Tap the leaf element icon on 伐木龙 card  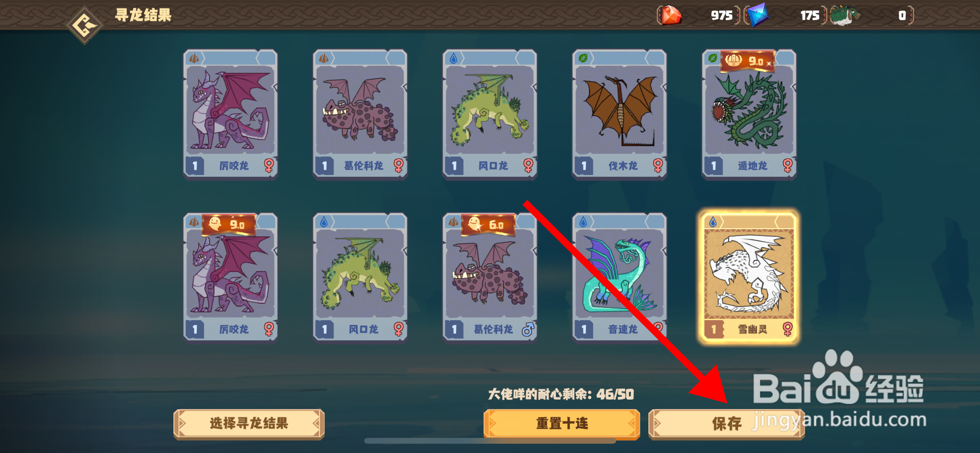click(583, 58)
